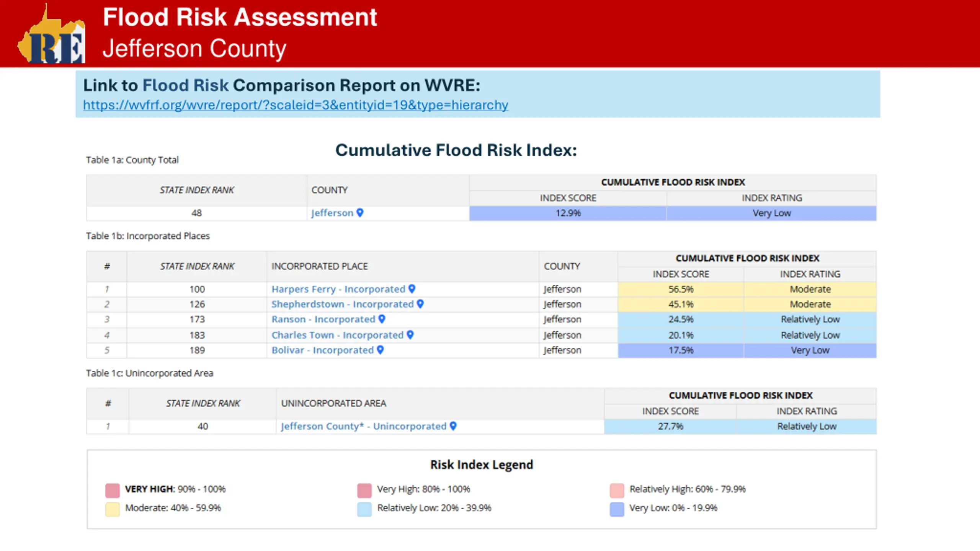The width and height of the screenshot is (980, 551).
Task: Click the Very Low rating cell for Bolivar
Action: coord(810,350)
